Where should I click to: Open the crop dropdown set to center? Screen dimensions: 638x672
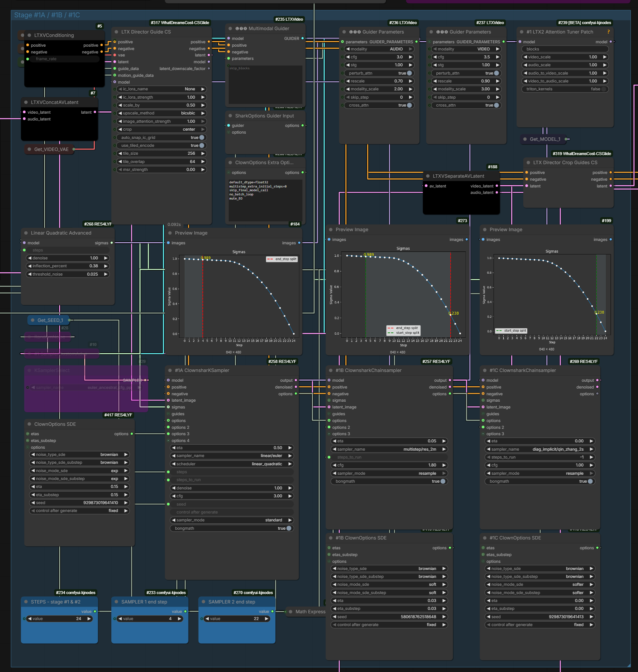click(x=162, y=130)
